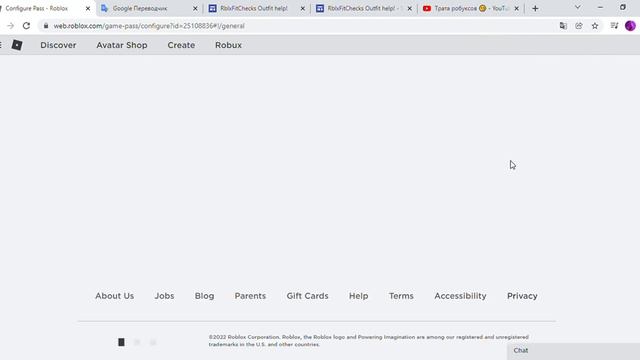Go forward in browser history
The width and height of the screenshot is (640, 360).
[11, 26]
